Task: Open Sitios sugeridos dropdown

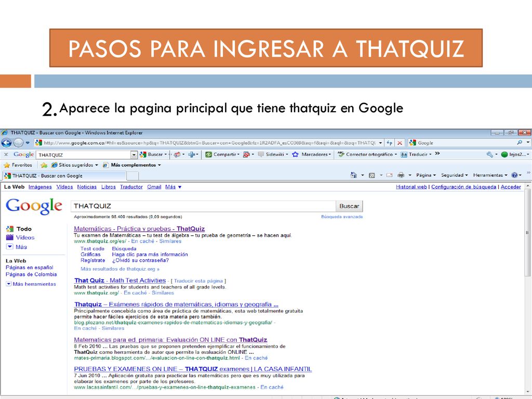Action: click(x=74, y=165)
